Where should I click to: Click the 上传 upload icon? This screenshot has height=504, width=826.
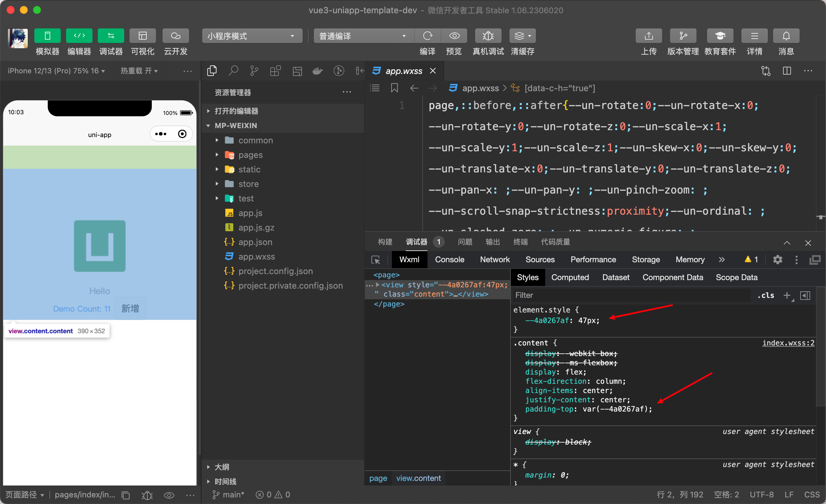(x=649, y=36)
